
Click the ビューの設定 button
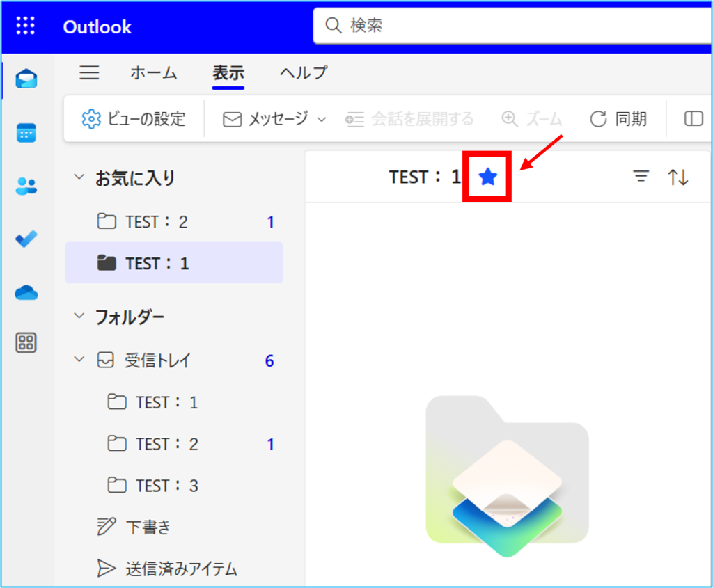tap(134, 119)
